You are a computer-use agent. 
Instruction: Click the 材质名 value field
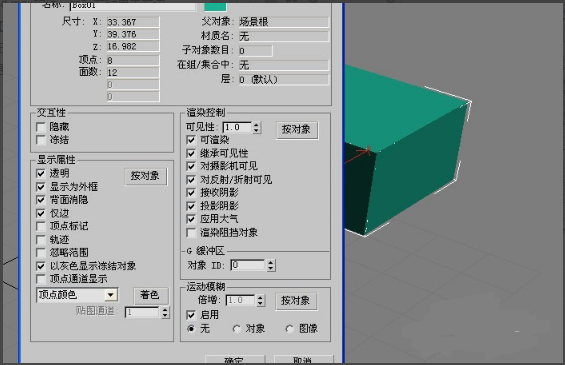(284, 36)
